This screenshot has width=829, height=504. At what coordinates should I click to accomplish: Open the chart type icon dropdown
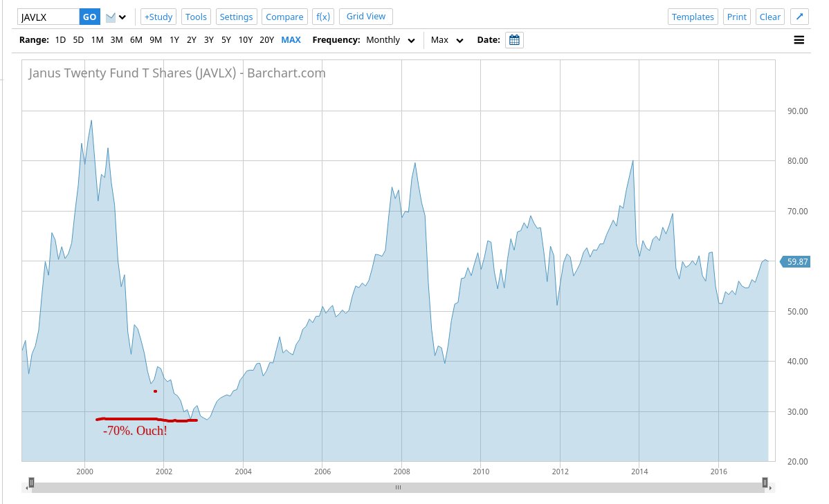(111, 17)
